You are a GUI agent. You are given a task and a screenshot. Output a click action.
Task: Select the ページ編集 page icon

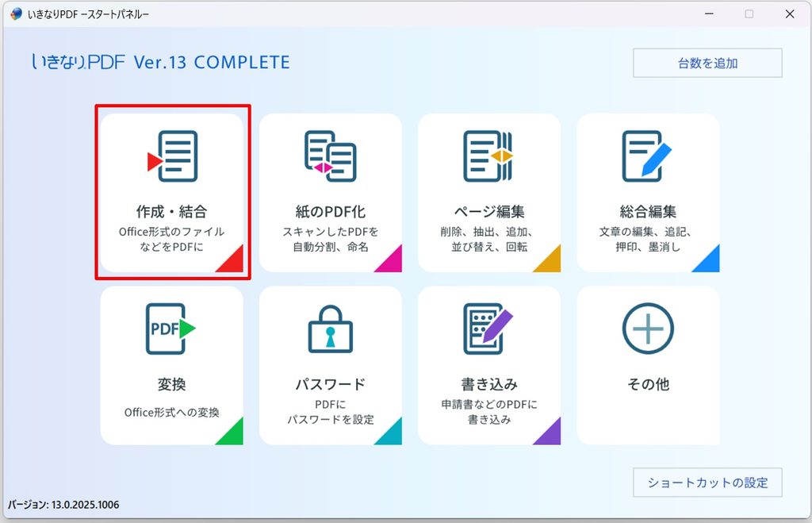pos(488,156)
